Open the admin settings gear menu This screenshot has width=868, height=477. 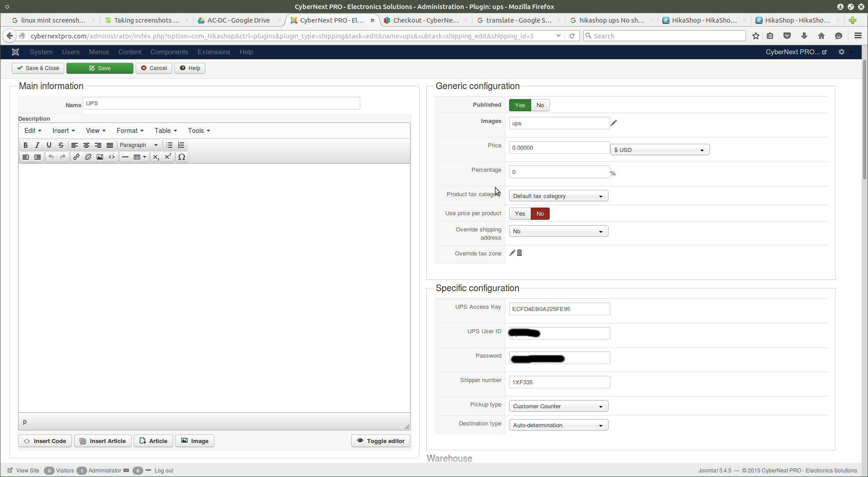coord(841,52)
